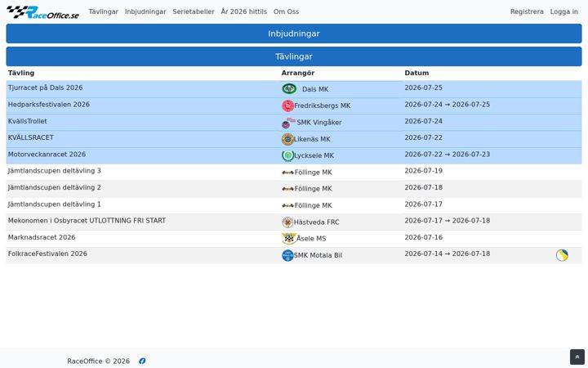Click the date 2026-07-16 for Marknadsracet
The image size is (588, 368).
tap(423, 237)
